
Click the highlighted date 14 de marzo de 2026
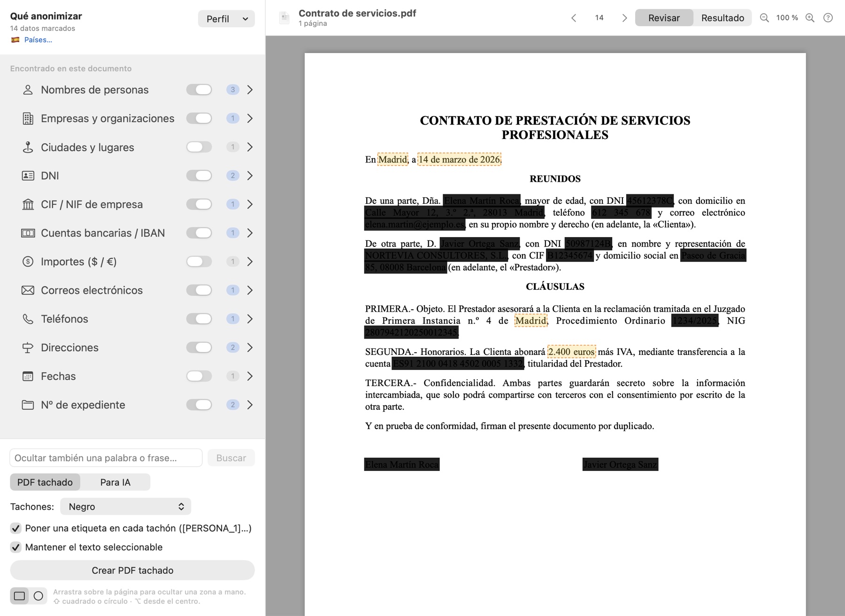(460, 160)
